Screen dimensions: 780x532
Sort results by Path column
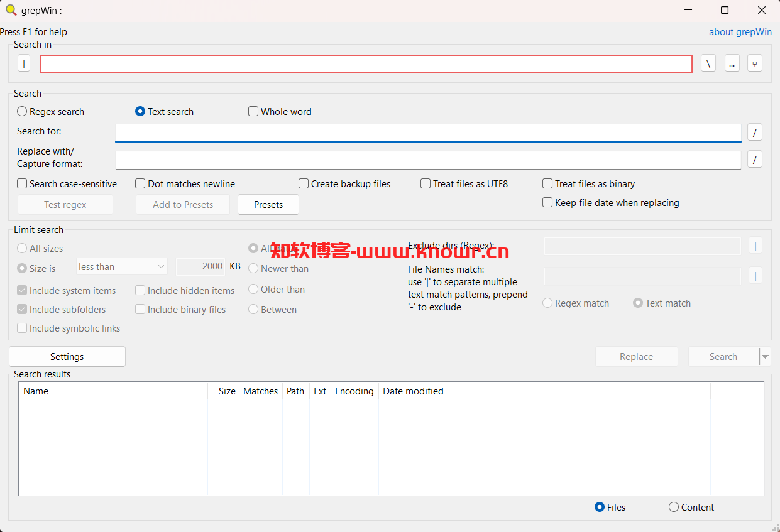pos(296,391)
